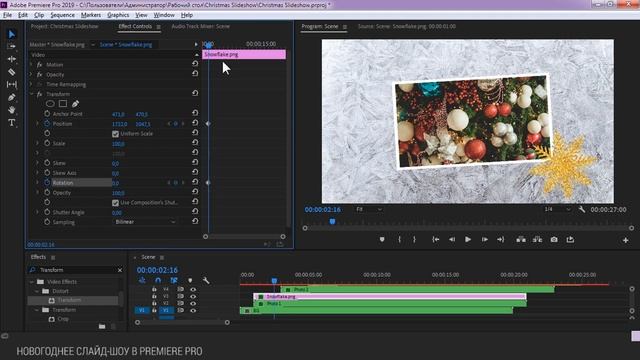Toggle Rotation animation stopwatch
The height and width of the screenshot is (360, 640).
(x=47, y=182)
